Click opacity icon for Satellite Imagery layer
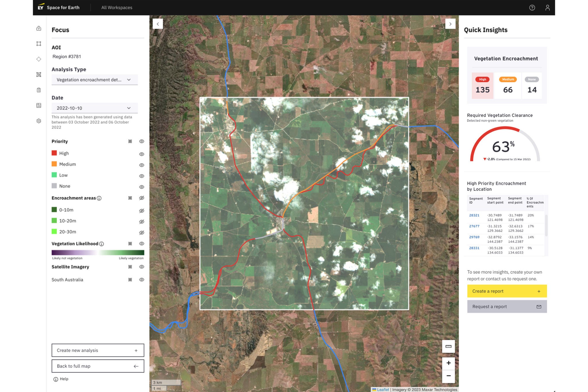The image size is (588, 392). point(130,267)
